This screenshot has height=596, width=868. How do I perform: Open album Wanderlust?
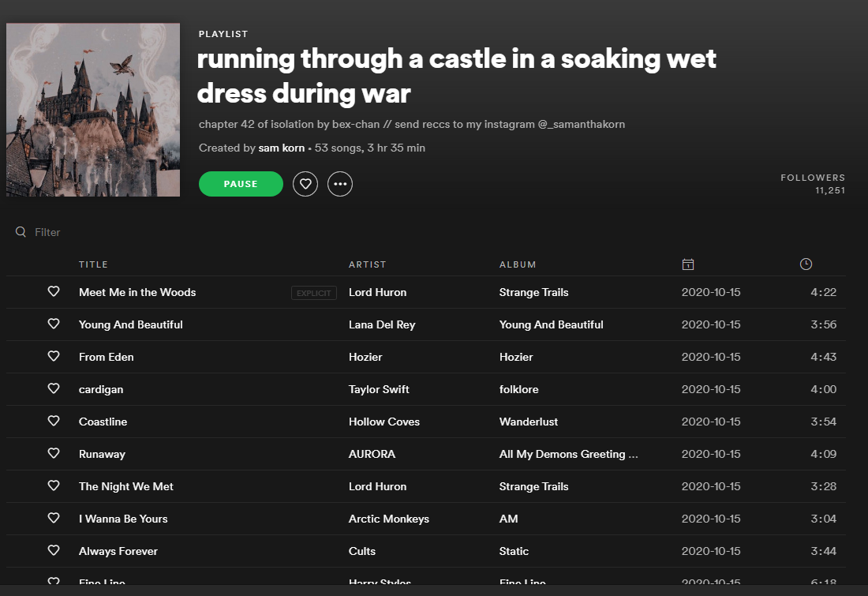528,422
